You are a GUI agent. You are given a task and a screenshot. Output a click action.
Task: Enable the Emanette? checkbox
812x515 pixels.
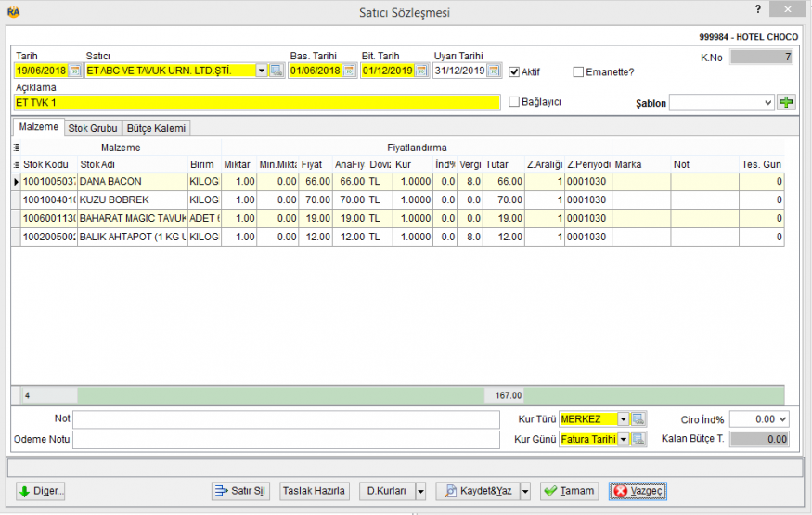pyautogui.click(x=578, y=72)
